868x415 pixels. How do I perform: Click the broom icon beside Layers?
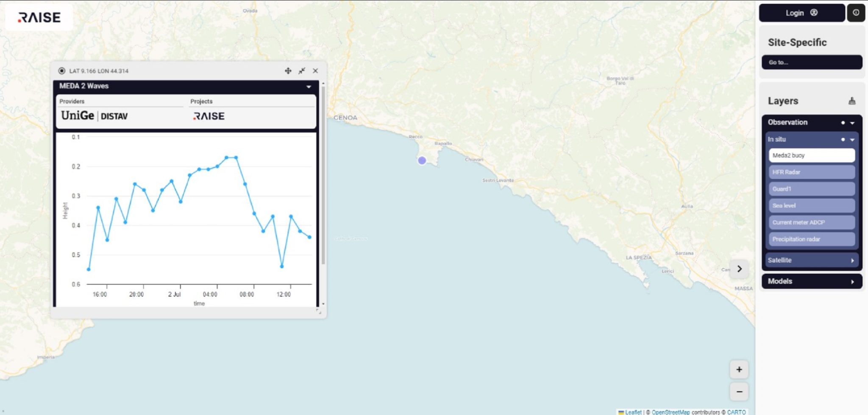(852, 101)
